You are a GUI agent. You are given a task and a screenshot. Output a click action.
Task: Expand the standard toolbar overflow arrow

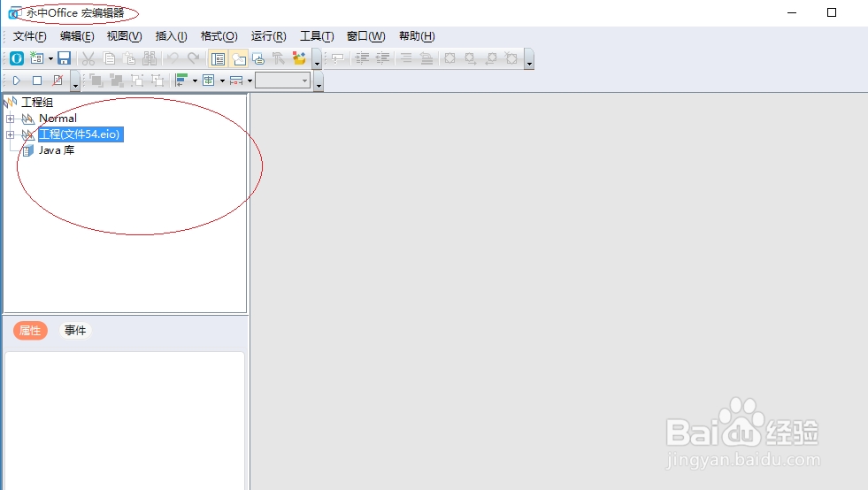[317, 58]
